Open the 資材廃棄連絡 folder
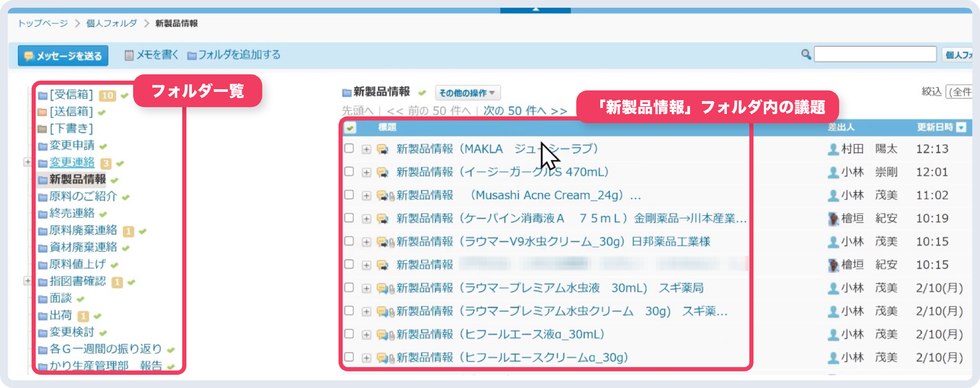 click(83, 247)
